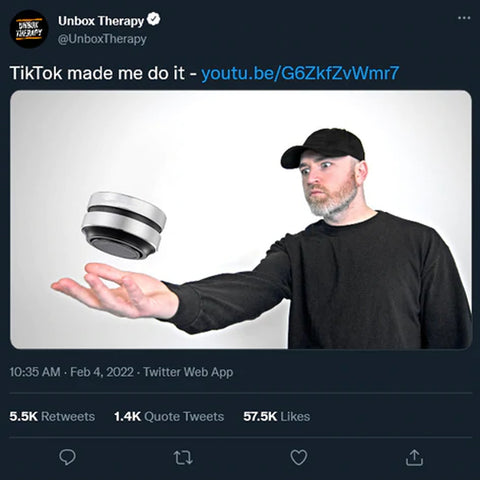Click the verified checkmark badge

click(154, 19)
